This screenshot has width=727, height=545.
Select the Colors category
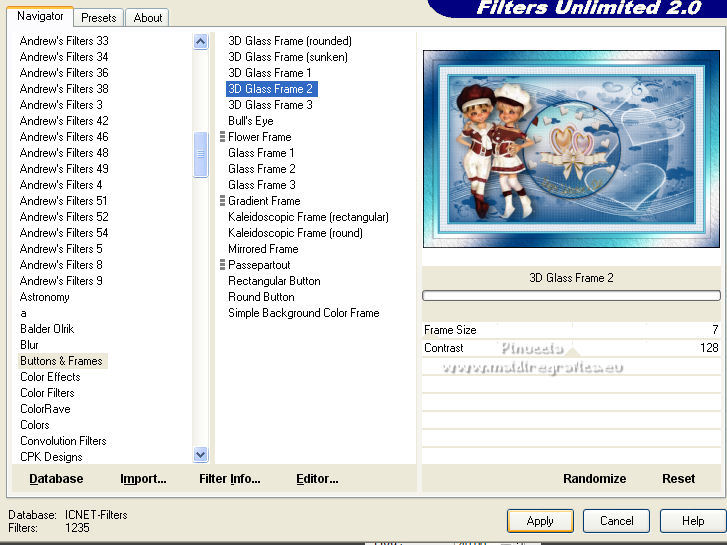tap(35, 425)
